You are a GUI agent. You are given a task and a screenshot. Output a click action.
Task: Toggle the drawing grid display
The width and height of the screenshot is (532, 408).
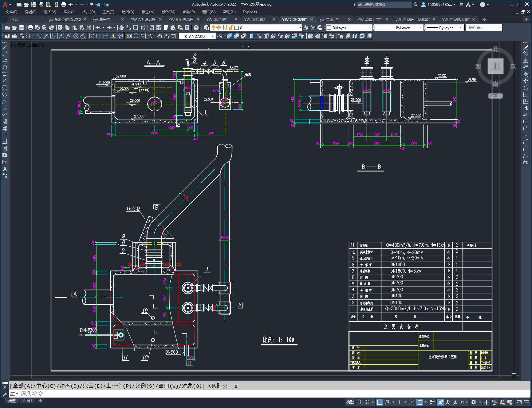(359, 402)
